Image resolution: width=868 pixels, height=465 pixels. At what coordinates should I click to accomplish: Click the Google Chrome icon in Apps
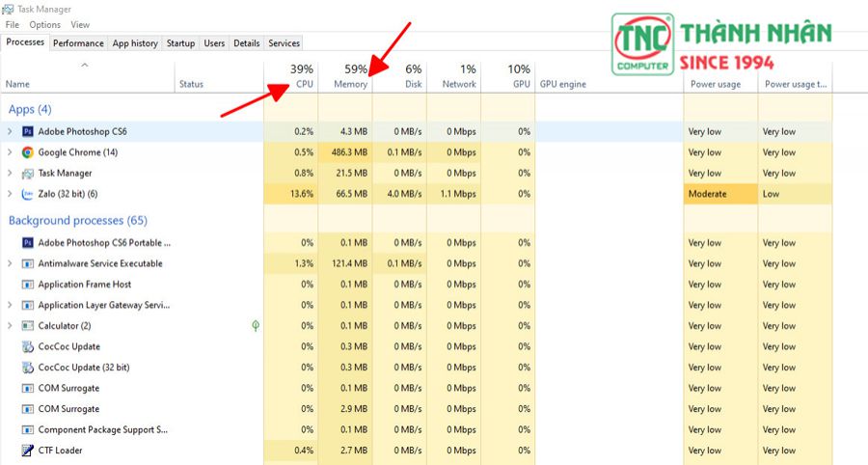coord(28,152)
